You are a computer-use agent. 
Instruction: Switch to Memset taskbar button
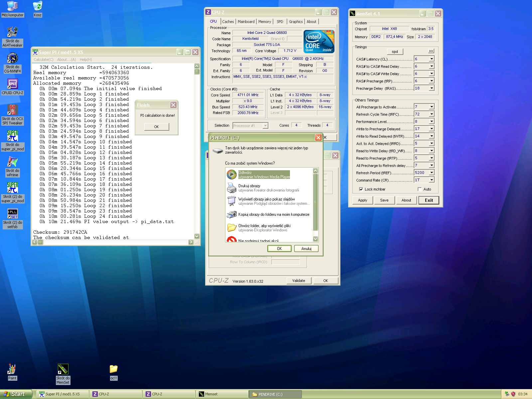222,394
